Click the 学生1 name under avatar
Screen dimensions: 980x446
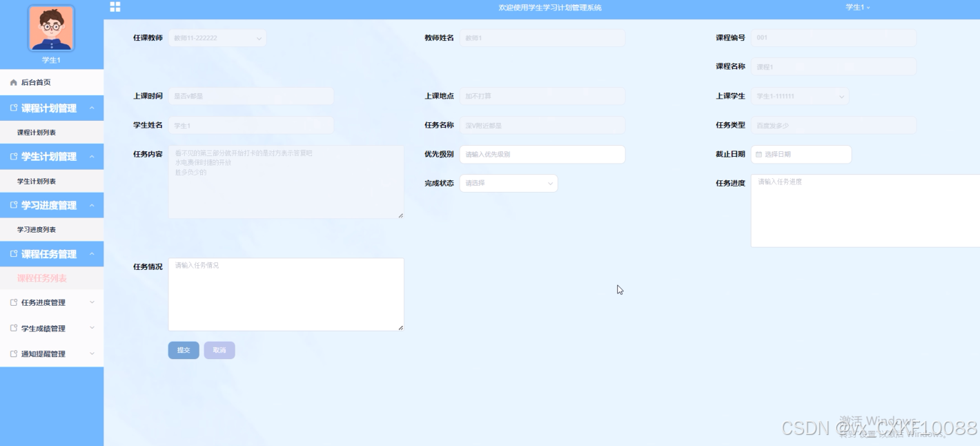coord(51,61)
